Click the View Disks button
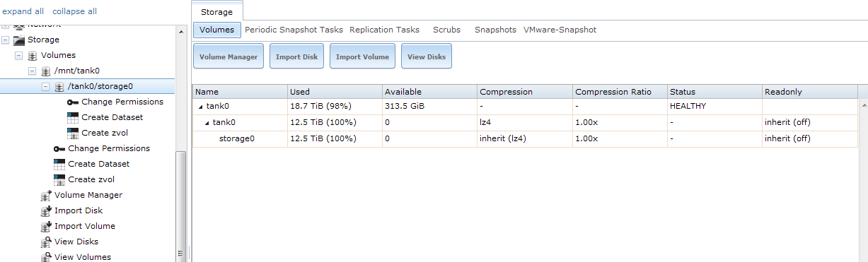 [427, 56]
